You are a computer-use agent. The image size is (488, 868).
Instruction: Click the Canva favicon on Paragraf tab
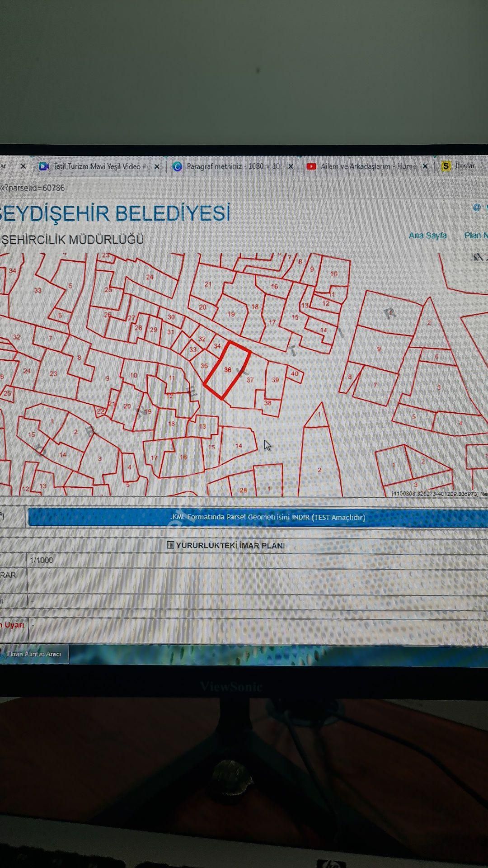click(178, 166)
